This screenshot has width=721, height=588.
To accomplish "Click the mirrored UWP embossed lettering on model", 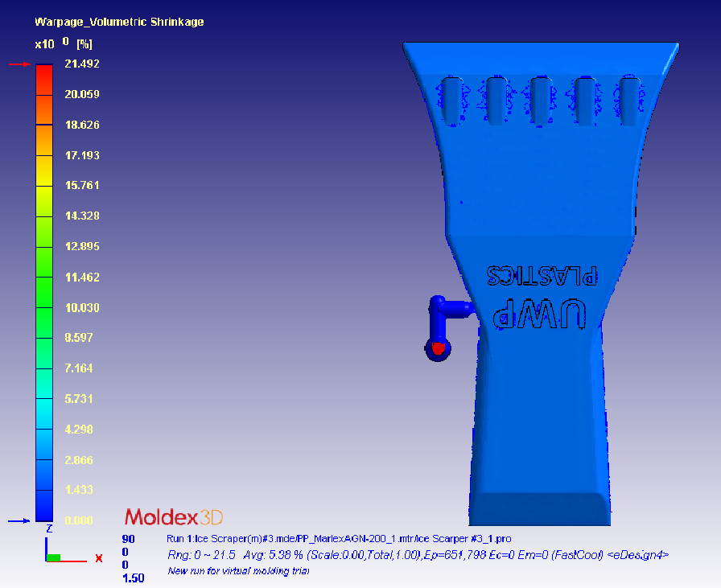I will (x=539, y=314).
